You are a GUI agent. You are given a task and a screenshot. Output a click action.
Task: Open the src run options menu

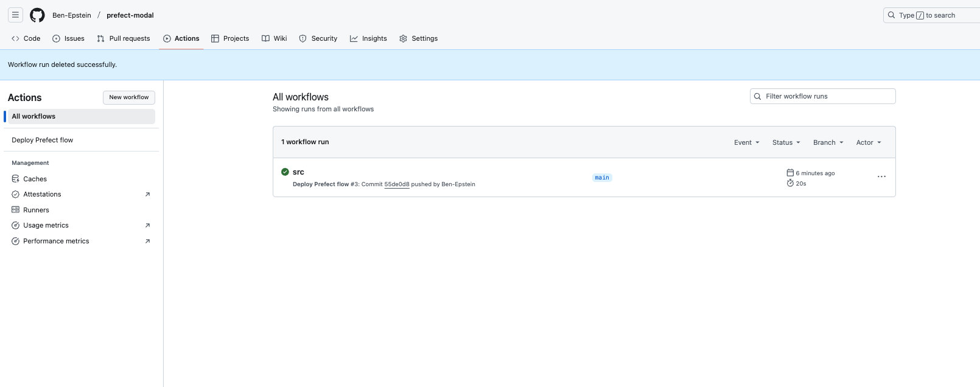click(881, 176)
